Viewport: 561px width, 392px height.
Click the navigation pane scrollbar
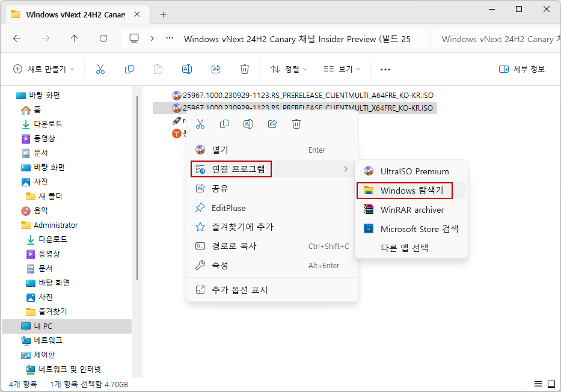[137, 188]
